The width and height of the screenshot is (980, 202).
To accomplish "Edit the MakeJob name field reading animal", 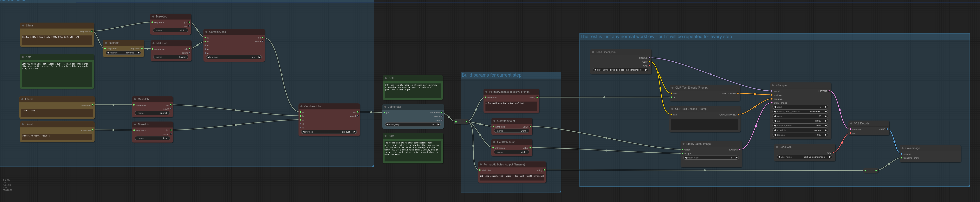I will pyautogui.click(x=153, y=113).
